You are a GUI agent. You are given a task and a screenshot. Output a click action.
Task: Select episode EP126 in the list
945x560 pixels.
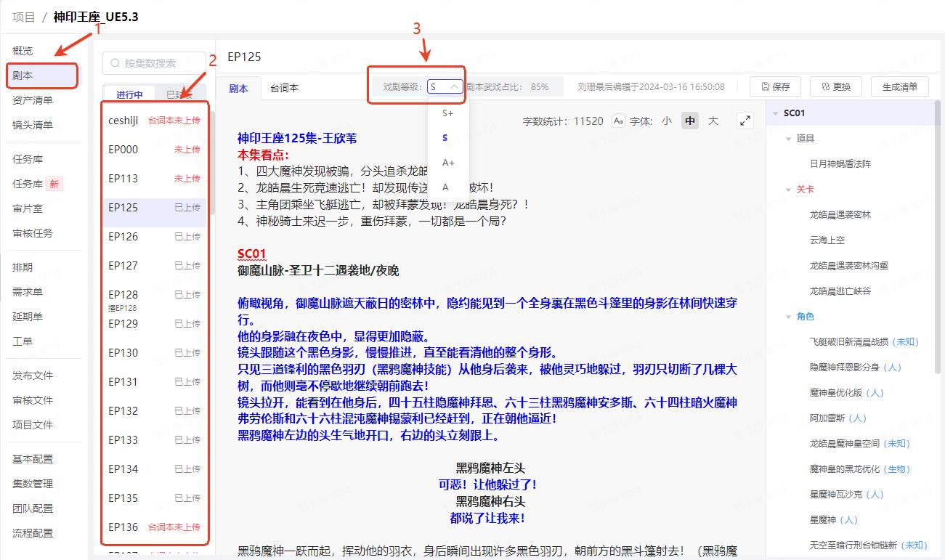pyautogui.click(x=154, y=237)
